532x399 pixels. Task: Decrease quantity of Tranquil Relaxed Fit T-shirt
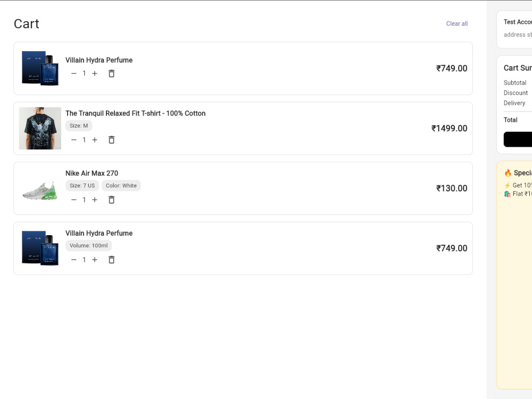(x=73, y=140)
